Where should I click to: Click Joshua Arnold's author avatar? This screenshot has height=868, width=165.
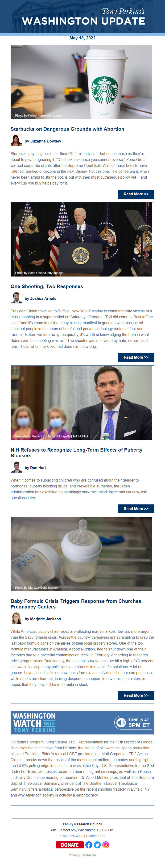click(x=16, y=298)
